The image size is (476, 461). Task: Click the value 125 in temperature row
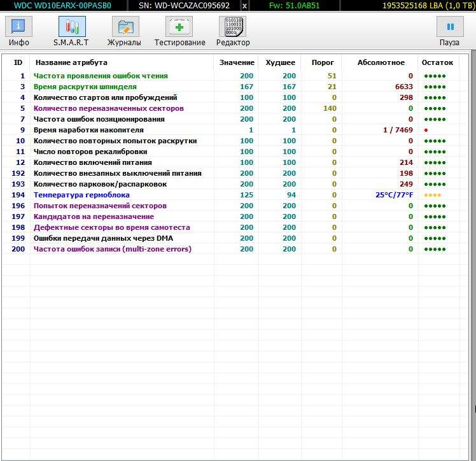(x=246, y=195)
